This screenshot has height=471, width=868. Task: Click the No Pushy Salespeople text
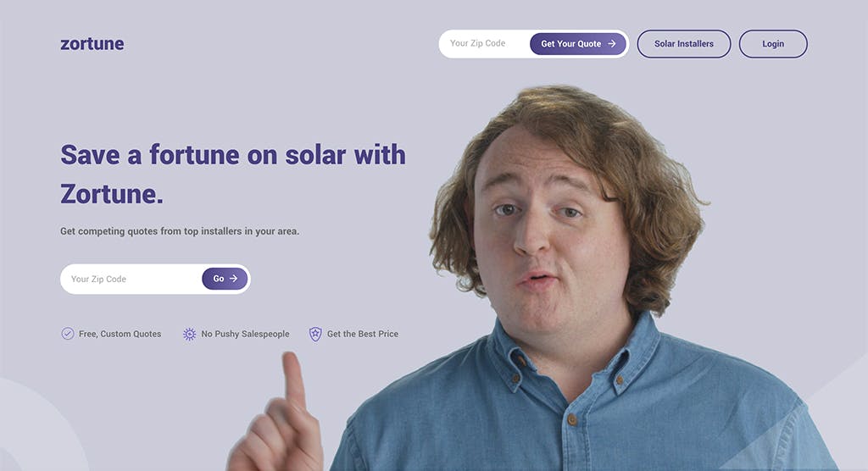[245, 334]
